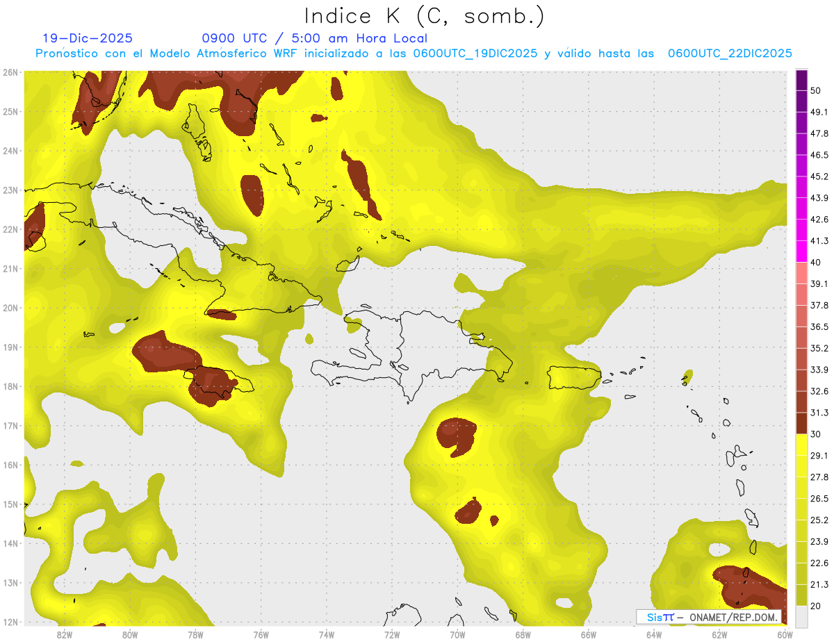Click the '82W' longitude label
Screen dimensions: 834x644
pyautogui.click(x=65, y=634)
